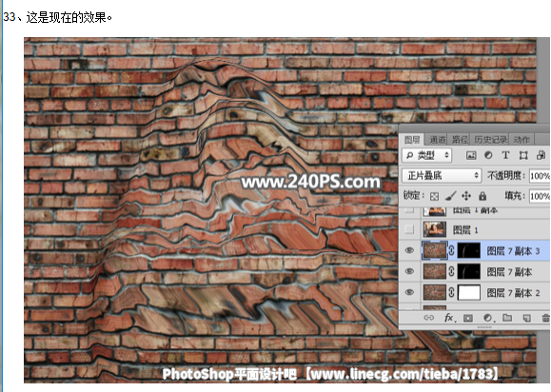The image size is (551, 392).
Task: Toggle mask link on 图层 7 副本 2
Action: [452, 293]
